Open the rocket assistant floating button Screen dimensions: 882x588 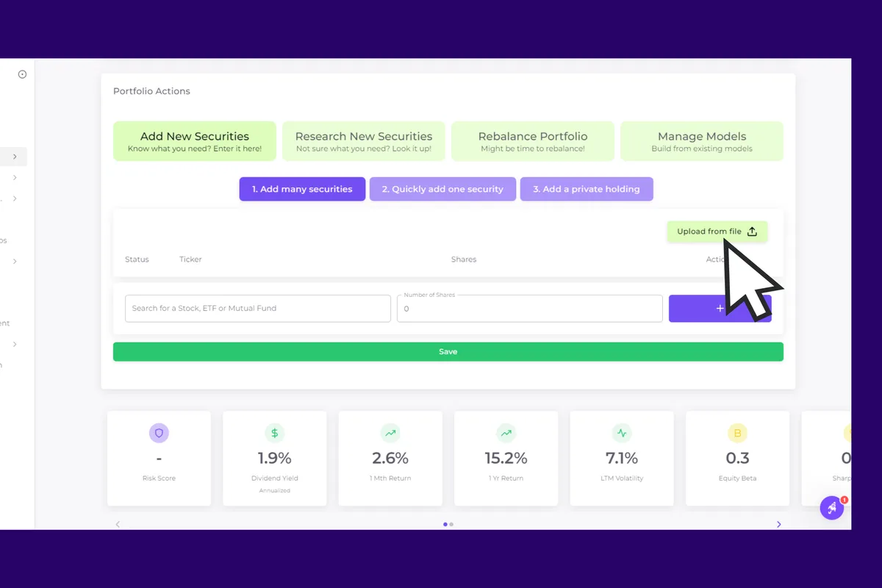coord(831,507)
